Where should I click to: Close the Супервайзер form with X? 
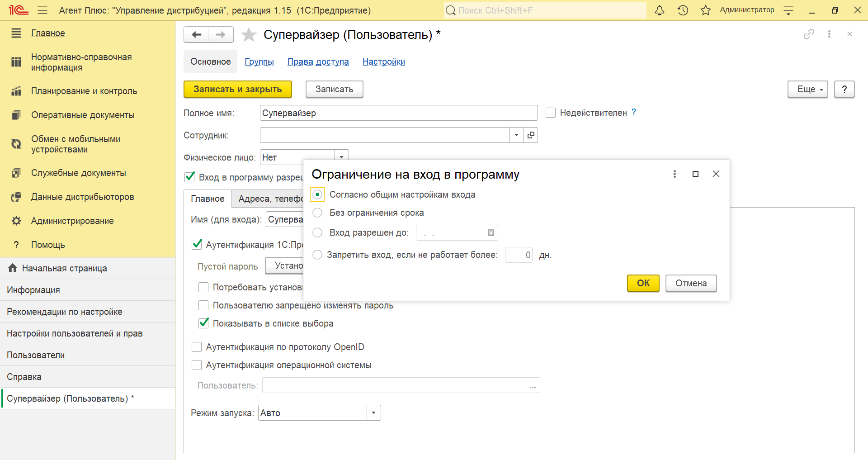point(849,34)
